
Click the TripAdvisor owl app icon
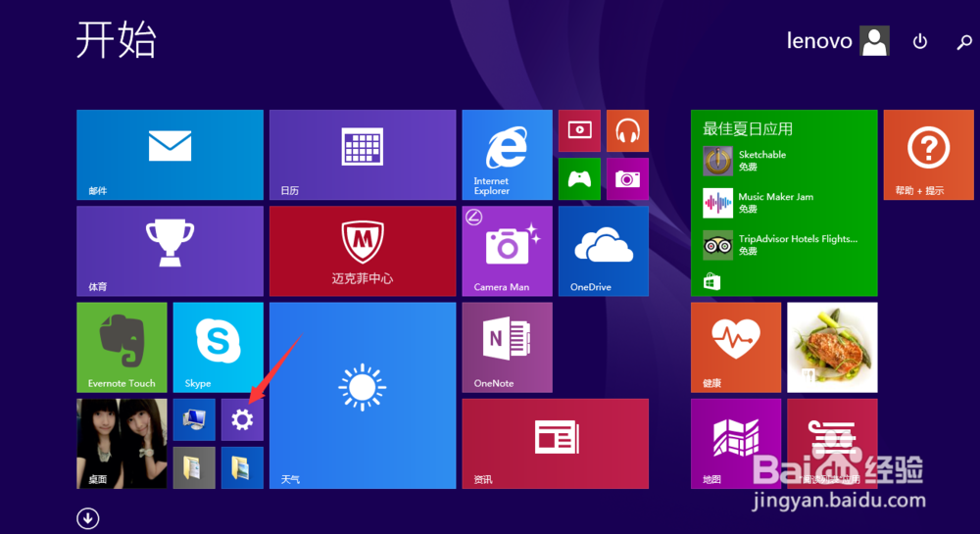point(717,245)
